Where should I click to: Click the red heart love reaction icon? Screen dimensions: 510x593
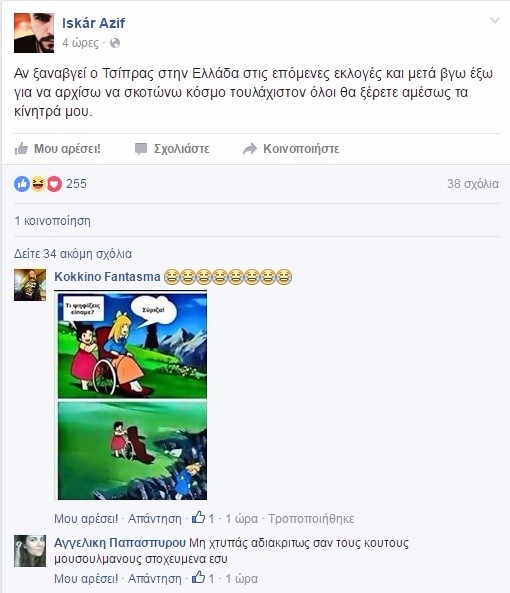coord(54,184)
